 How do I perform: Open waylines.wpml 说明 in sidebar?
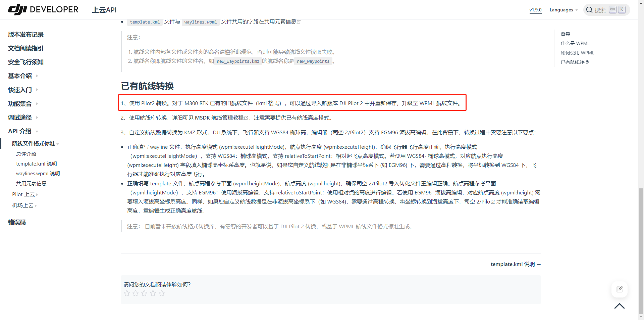[x=38, y=173]
